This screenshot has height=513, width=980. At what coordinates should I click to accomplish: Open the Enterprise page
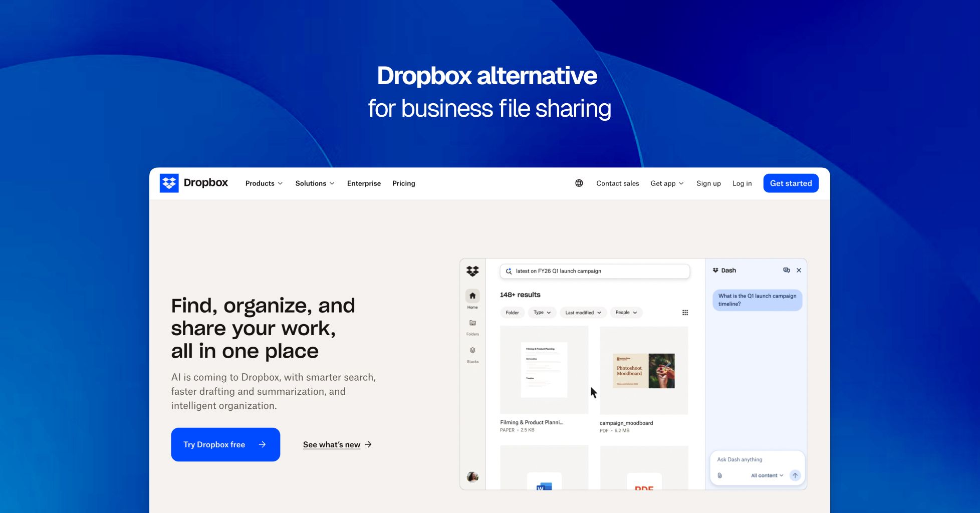point(364,183)
